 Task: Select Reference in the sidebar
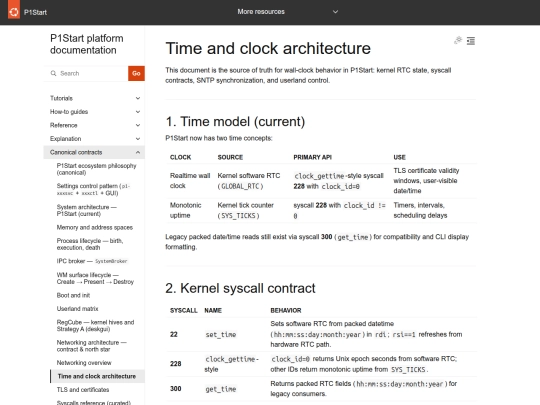coord(64,125)
